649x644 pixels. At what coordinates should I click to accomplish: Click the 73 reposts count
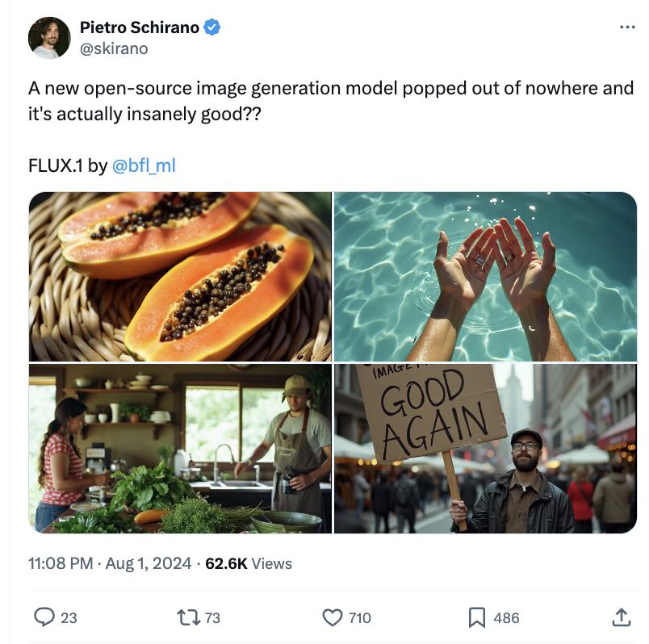[212, 618]
